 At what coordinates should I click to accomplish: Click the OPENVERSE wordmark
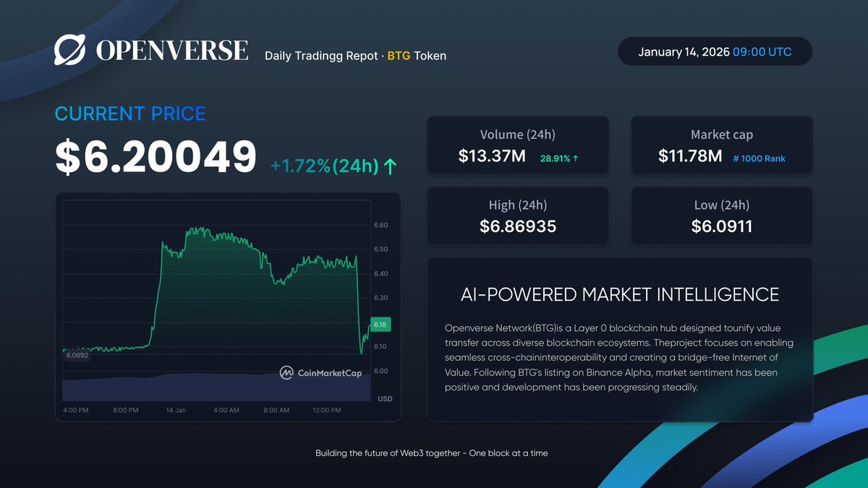pos(172,51)
